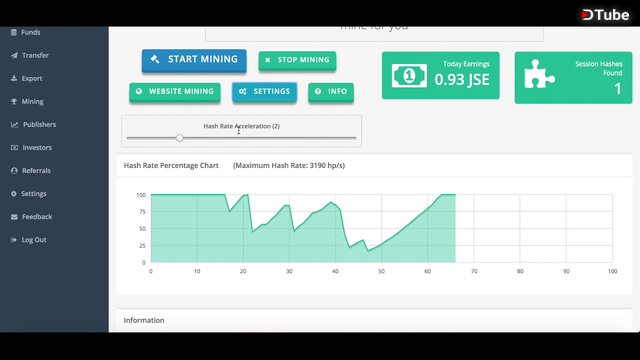Open the Referrals page
This screenshot has width=640, height=360.
[x=36, y=171]
